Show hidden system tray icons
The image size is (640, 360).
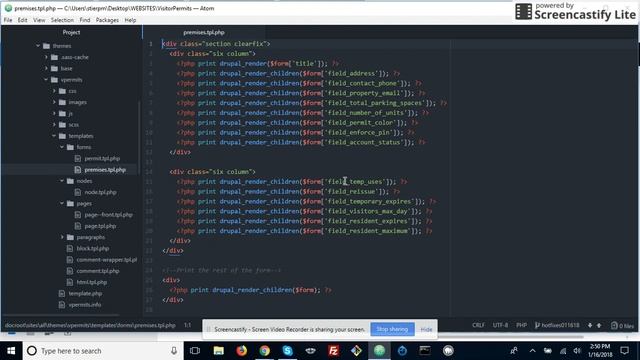tap(532, 351)
